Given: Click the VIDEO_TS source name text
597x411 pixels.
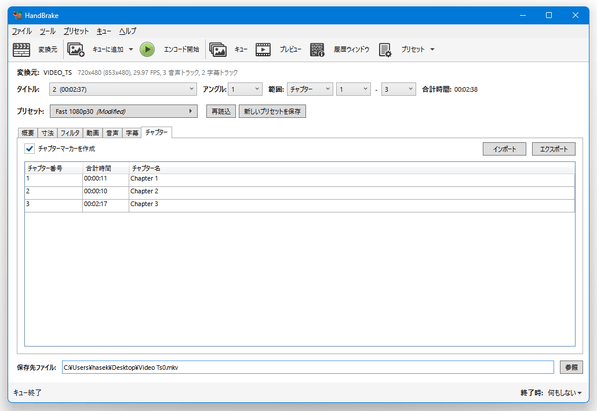Looking at the screenshot, I should tap(57, 72).
